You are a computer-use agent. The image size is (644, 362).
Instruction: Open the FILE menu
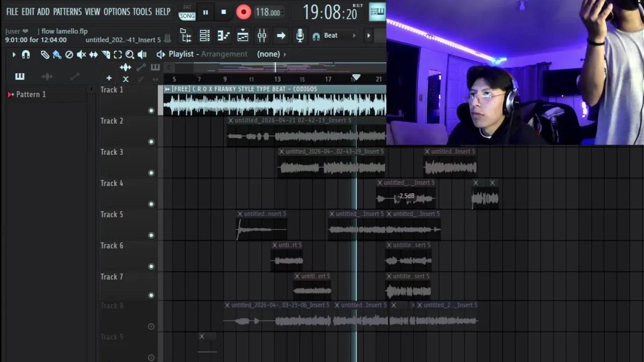click(12, 12)
